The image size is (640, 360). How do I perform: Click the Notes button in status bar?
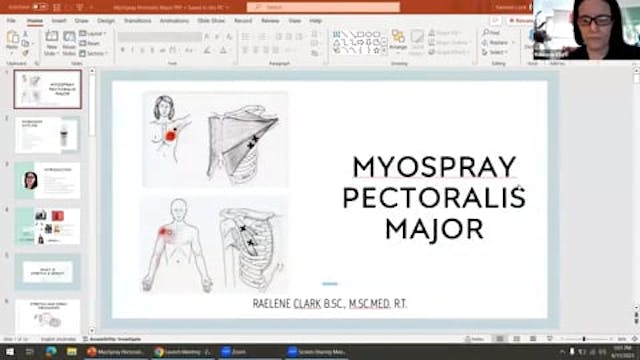click(474, 339)
